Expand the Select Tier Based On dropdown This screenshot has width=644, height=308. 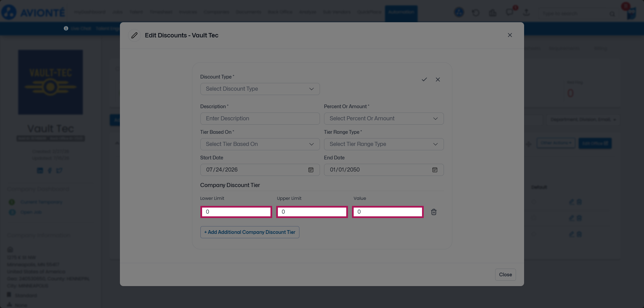(x=260, y=144)
